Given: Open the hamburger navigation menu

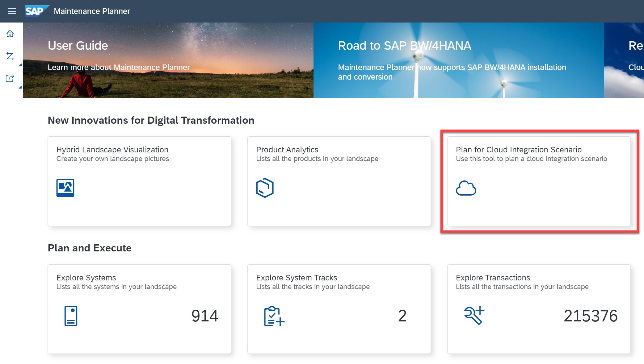Looking at the screenshot, I should [12, 11].
